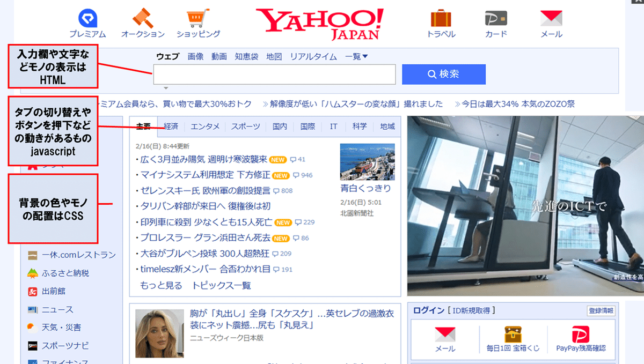
Task: Open headline 広く3月並み陽気 週明け寒波襲来
Action: pos(204,159)
